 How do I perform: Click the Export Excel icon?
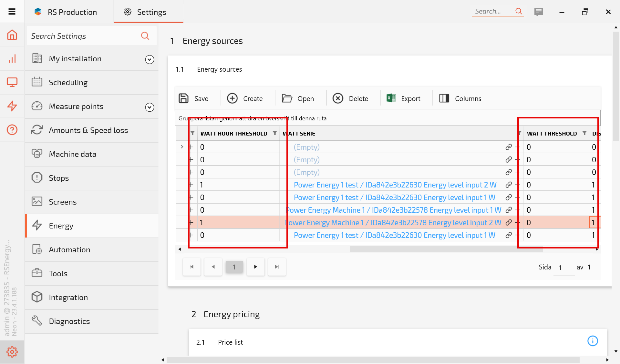[x=391, y=98]
